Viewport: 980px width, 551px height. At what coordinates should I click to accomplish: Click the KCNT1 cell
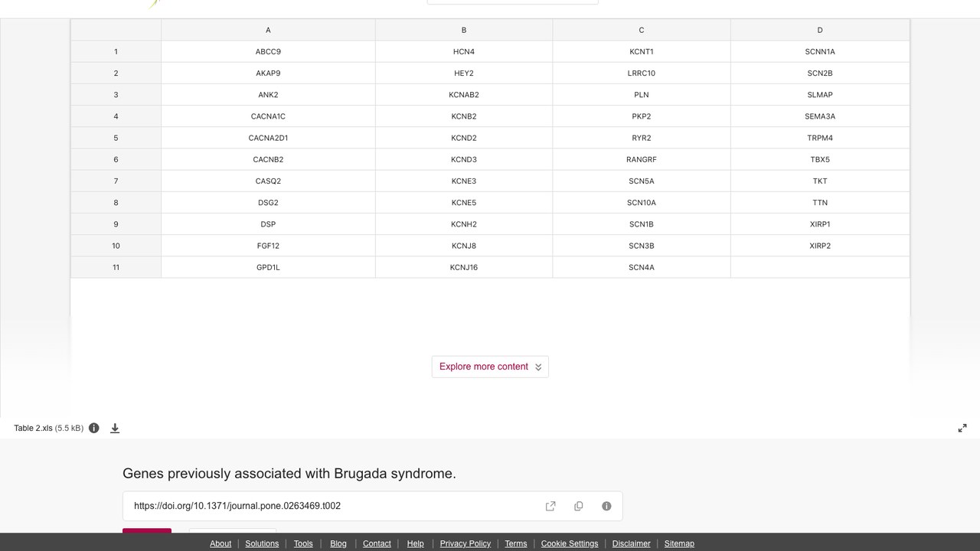[x=642, y=51]
